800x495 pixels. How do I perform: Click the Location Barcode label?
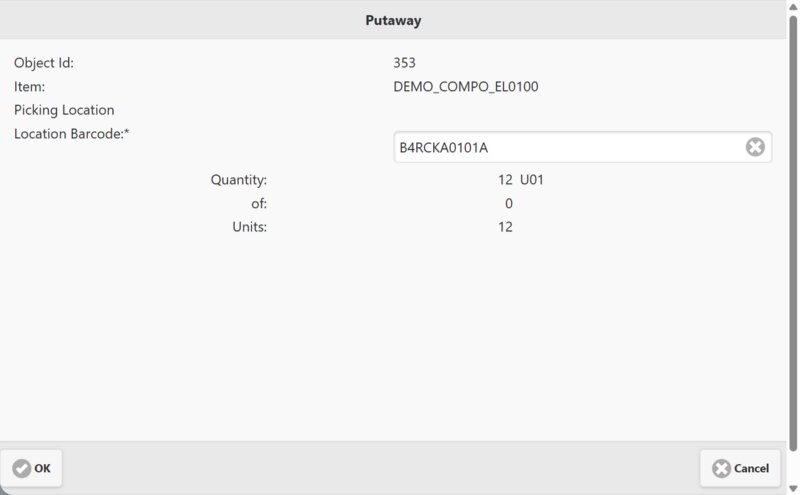(73, 133)
